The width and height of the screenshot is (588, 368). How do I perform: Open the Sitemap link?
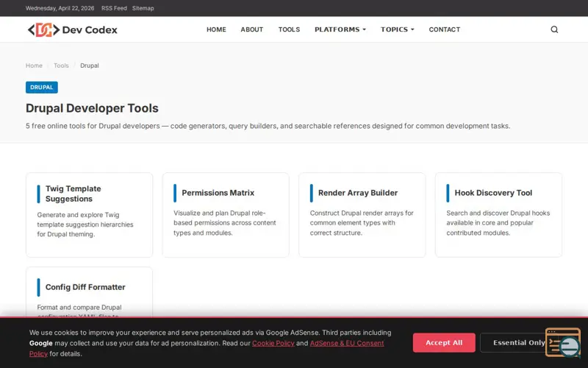click(x=143, y=8)
